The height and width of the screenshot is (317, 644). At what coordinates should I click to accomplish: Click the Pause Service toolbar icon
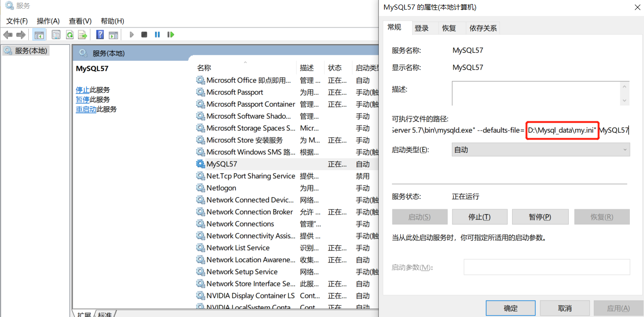point(157,35)
